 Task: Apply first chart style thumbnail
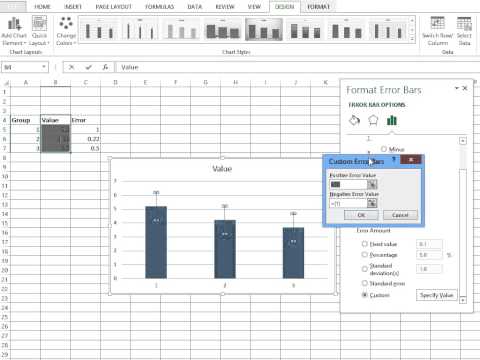pos(99,30)
